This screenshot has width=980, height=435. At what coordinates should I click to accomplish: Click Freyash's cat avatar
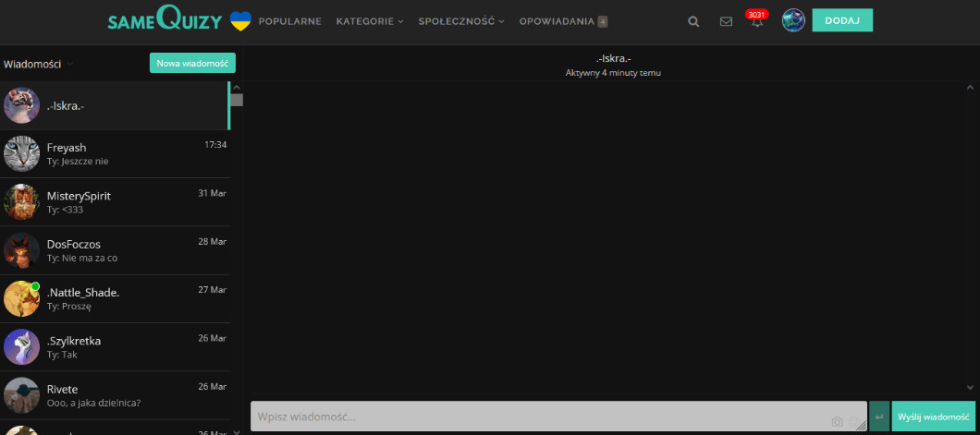21,153
